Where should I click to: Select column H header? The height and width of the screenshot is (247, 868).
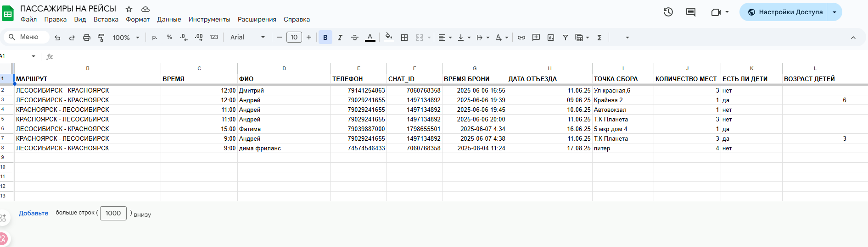pyautogui.click(x=549, y=68)
